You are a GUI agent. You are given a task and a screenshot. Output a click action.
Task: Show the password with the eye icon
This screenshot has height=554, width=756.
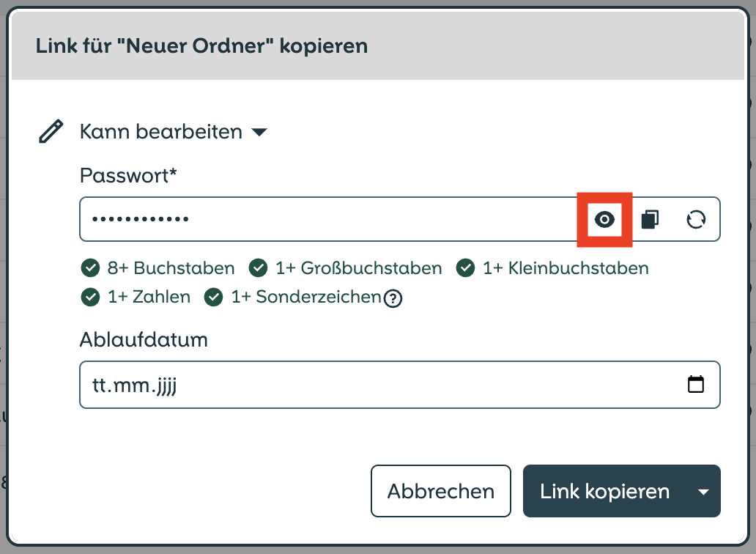[604, 219]
